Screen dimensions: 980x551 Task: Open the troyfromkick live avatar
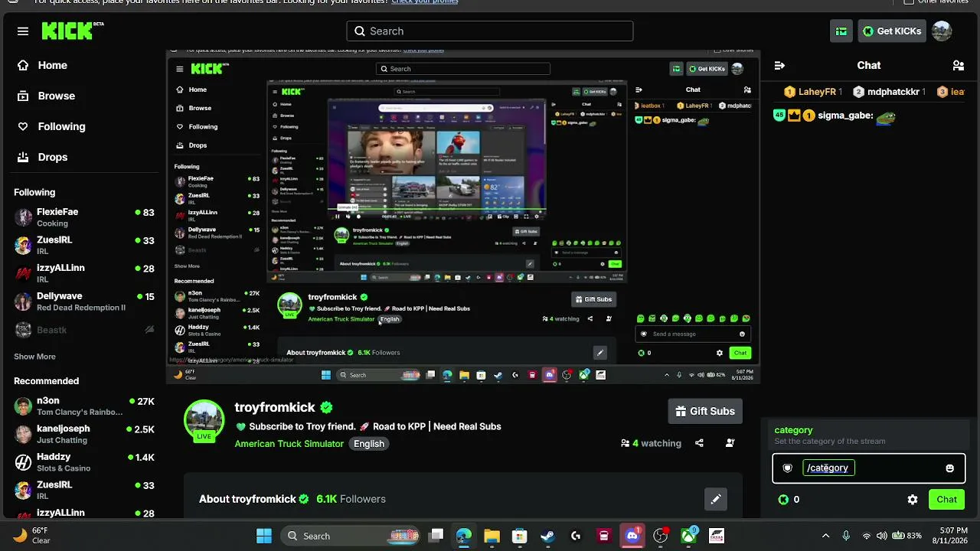coord(204,419)
